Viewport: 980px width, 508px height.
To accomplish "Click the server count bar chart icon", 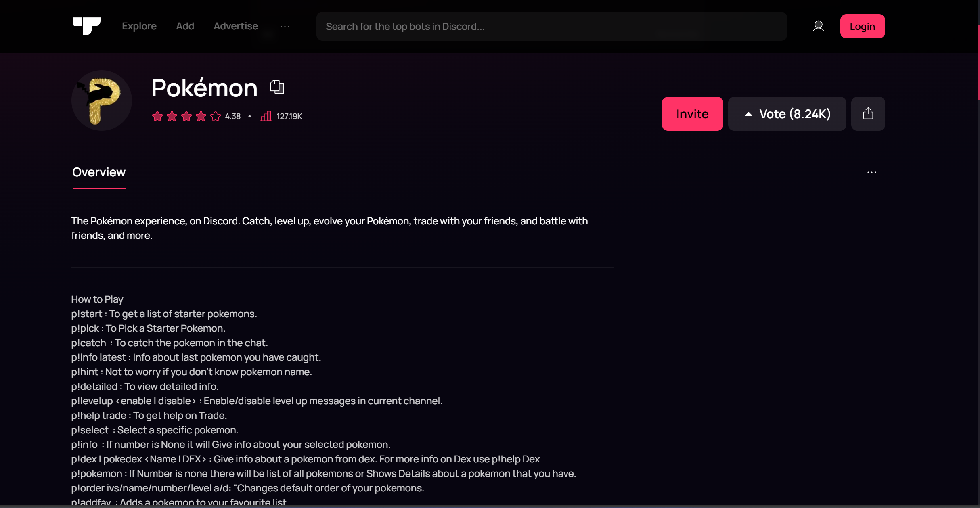I will tap(266, 116).
